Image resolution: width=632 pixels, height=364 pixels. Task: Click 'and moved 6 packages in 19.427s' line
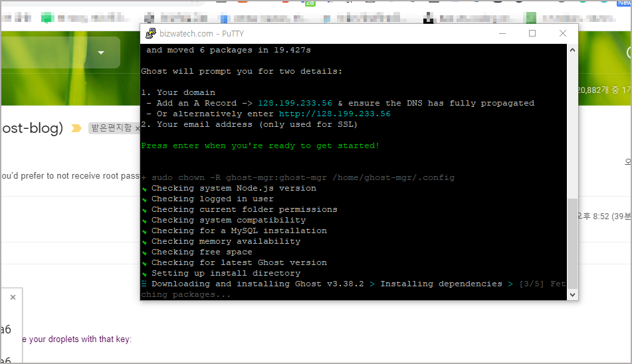point(228,50)
